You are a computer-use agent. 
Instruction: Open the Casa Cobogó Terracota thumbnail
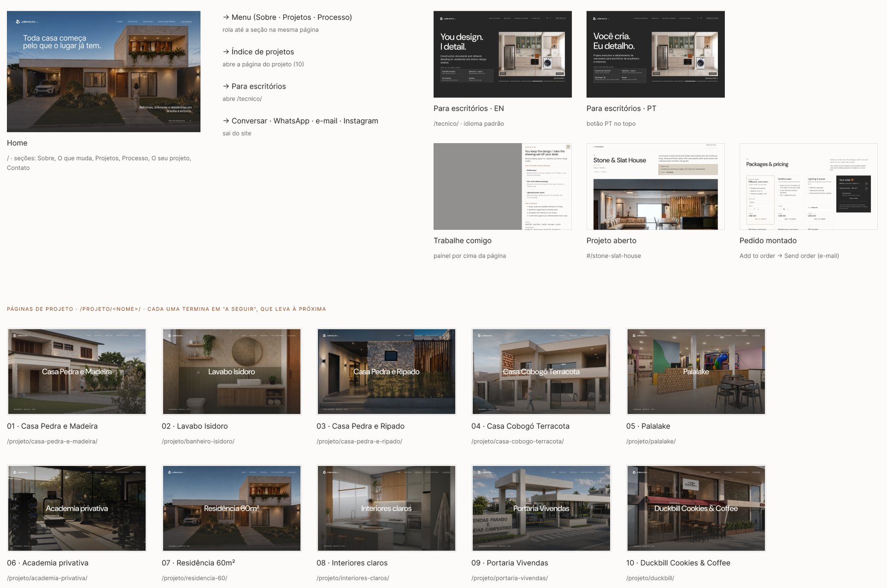click(x=541, y=372)
